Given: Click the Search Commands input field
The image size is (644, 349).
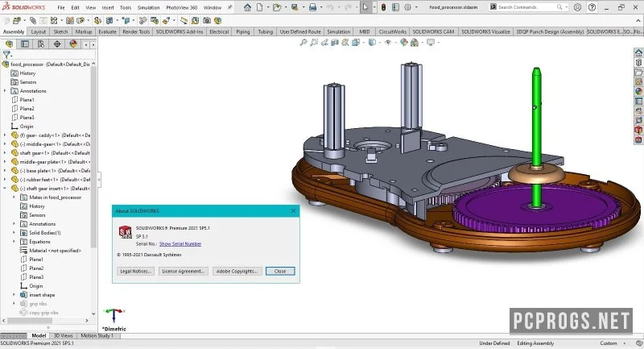Looking at the screenshot, I should click(x=526, y=7).
